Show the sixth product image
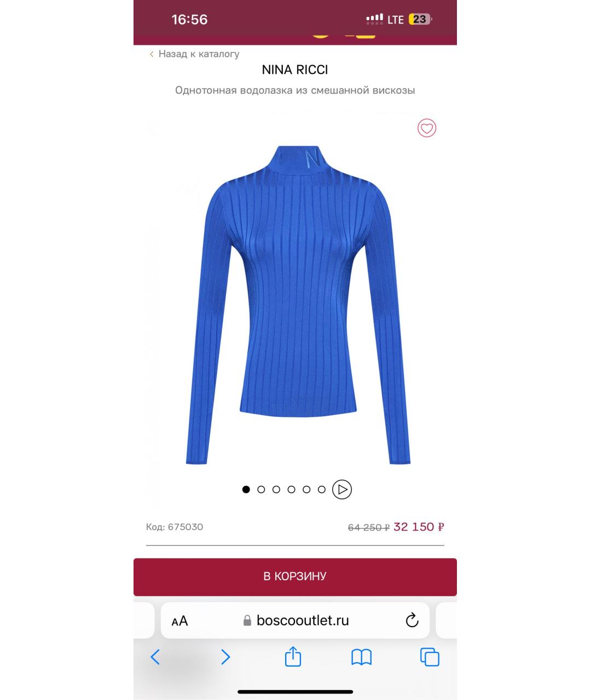591x700 pixels. (322, 489)
